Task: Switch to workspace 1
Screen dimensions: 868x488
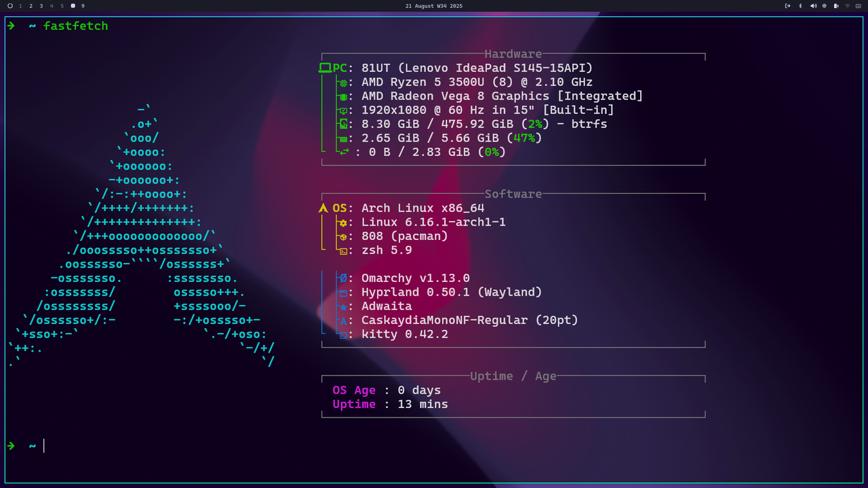Action: point(20,5)
